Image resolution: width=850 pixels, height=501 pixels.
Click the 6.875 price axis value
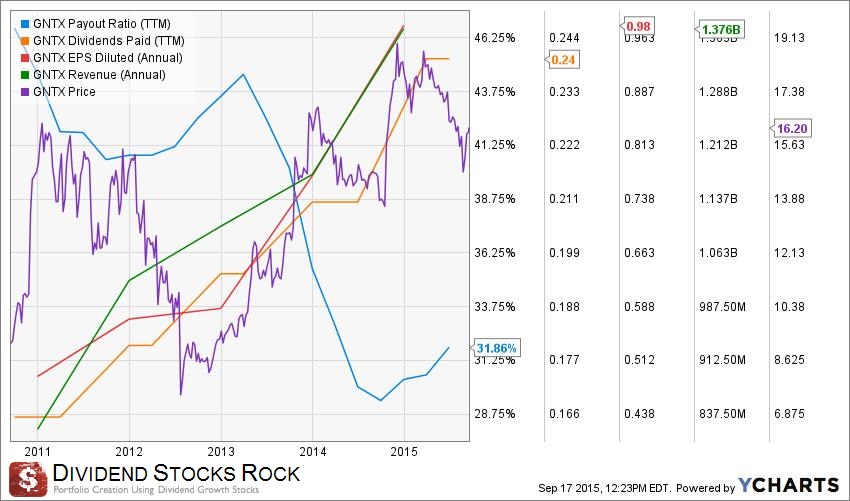[789, 414]
